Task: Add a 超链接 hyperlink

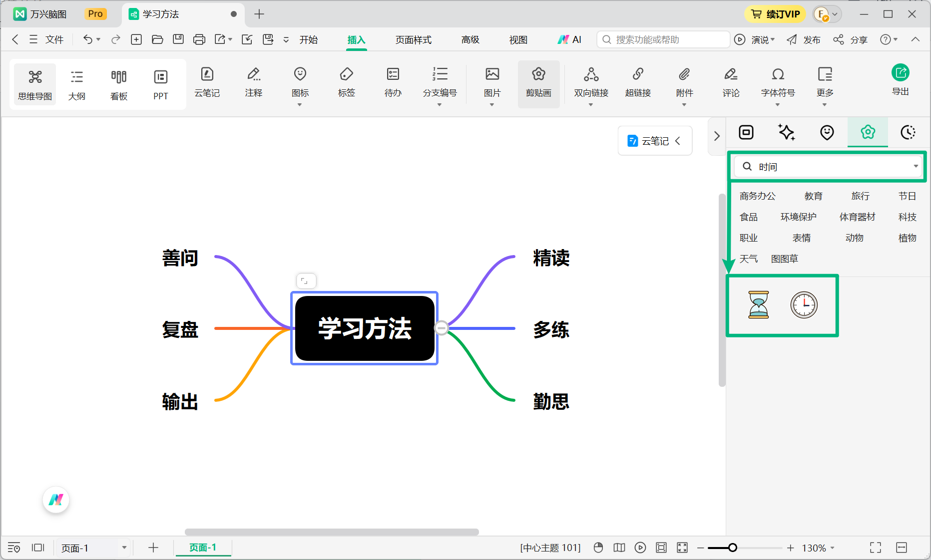Action: point(638,82)
